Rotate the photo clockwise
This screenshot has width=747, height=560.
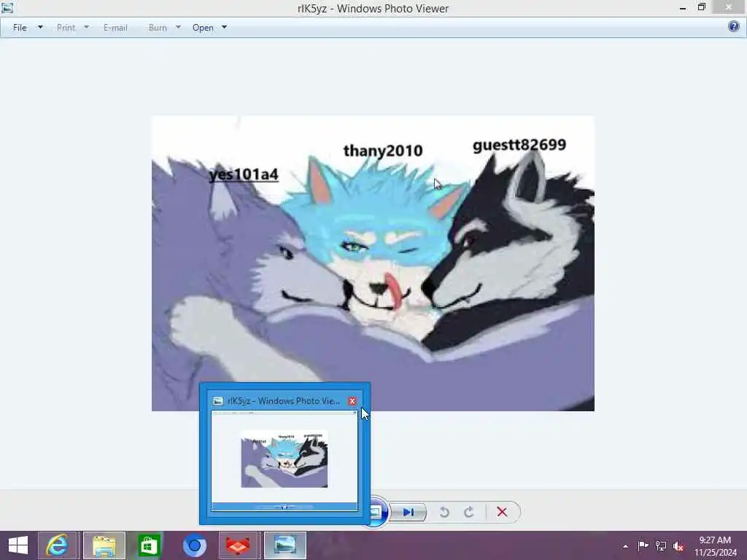coord(469,512)
